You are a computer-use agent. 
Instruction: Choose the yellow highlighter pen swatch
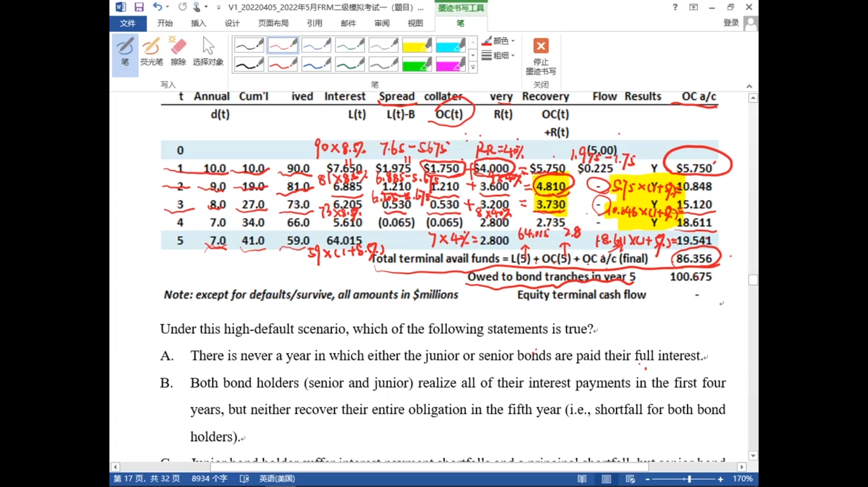click(x=417, y=45)
